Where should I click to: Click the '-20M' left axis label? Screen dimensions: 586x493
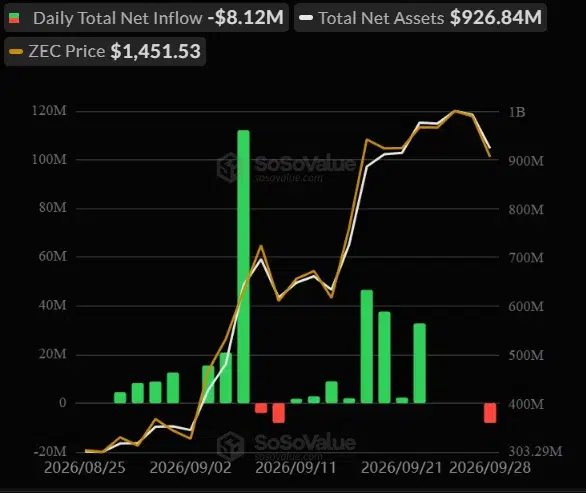(50, 452)
